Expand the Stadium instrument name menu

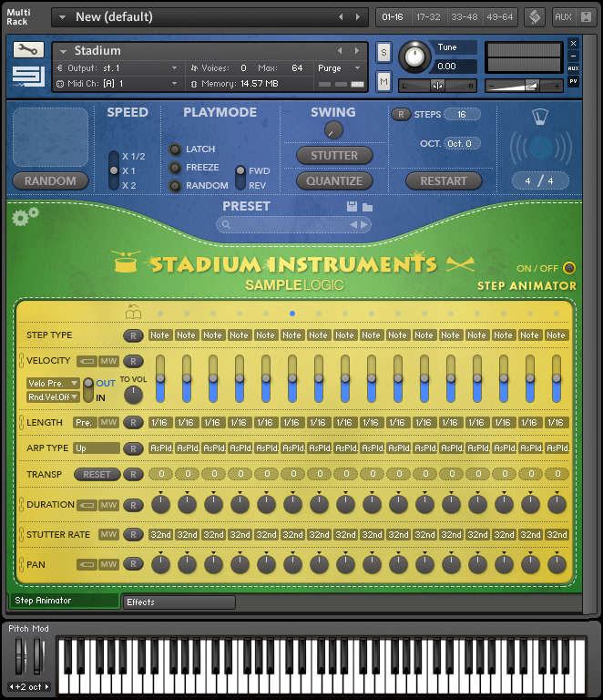pos(63,51)
